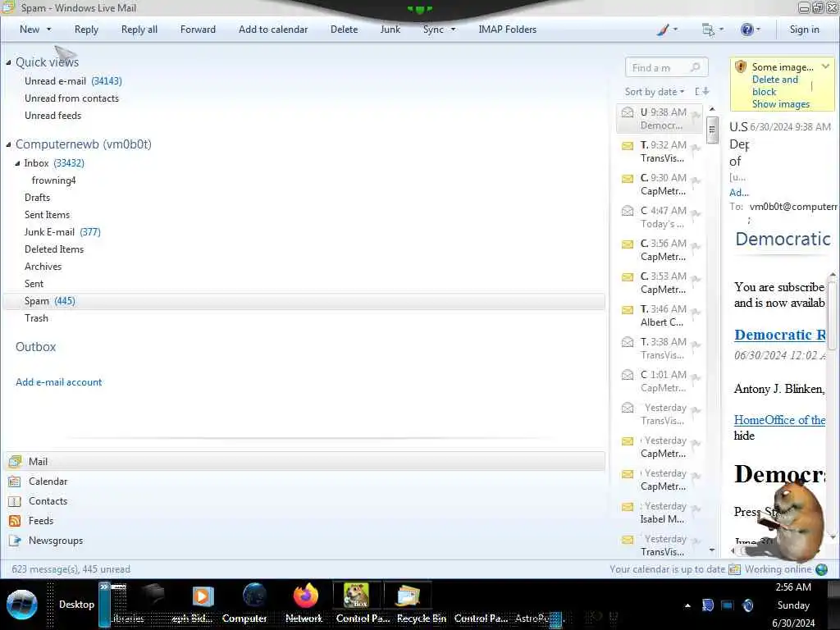Click Add e-mail account link
Viewport: 840px width, 630px height.
(58, 382)
